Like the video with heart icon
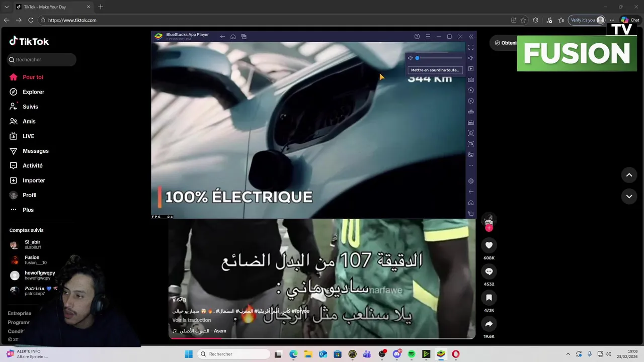Screen dimensions: 644x362 click(x=489, y=245)
